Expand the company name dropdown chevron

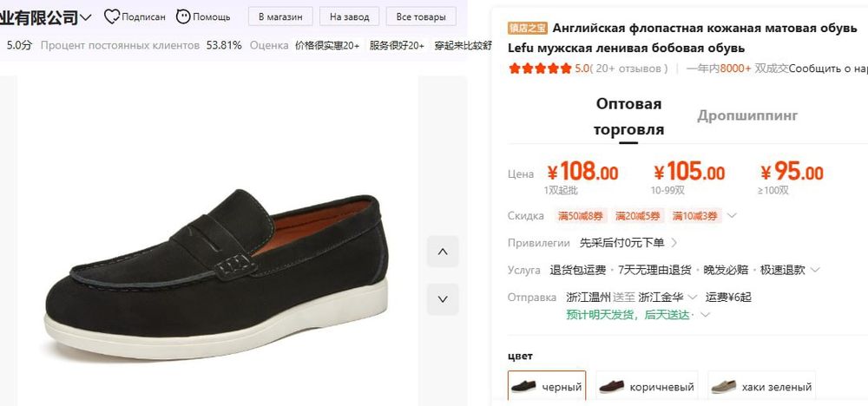pyautogui.click(x=86, y=17)
